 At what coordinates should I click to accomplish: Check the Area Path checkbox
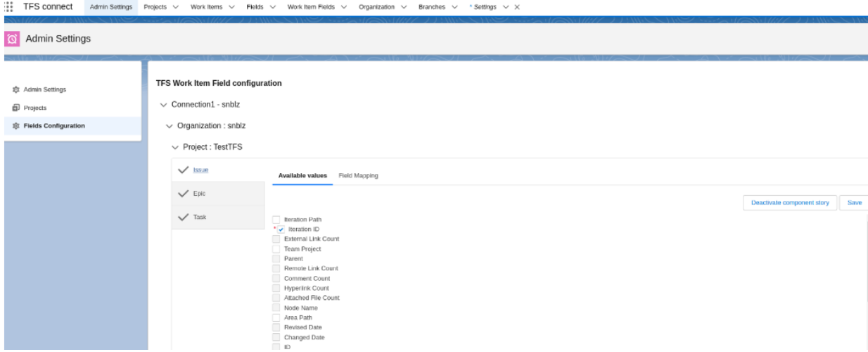[x=276, y=318]
